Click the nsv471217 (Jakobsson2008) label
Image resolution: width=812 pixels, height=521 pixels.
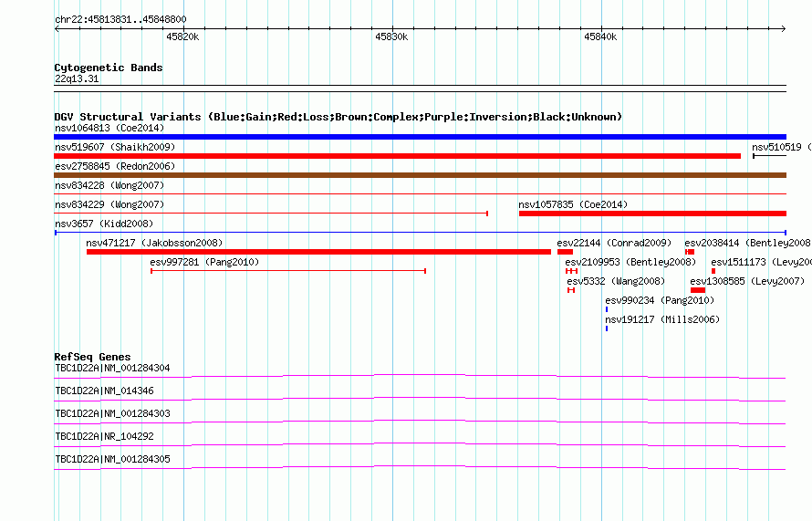click(154, 243)
